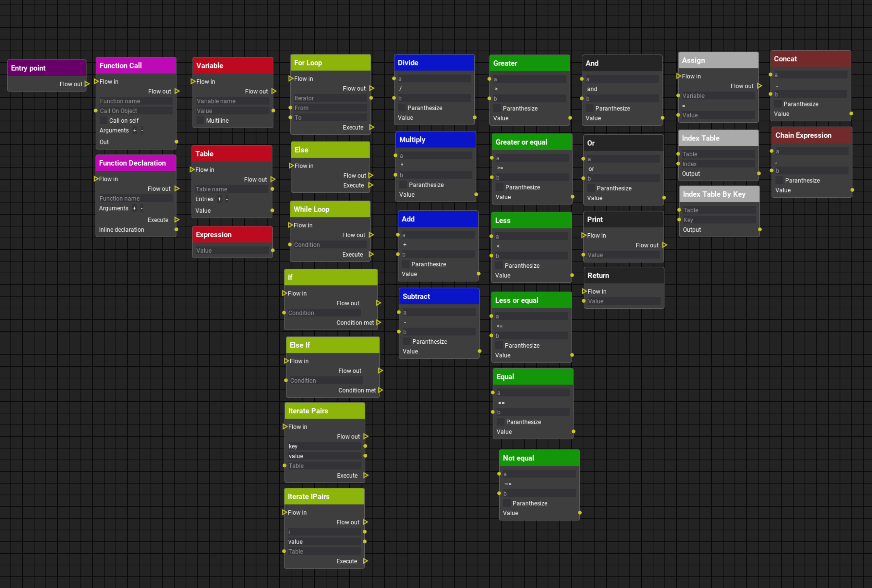Click the Condition met pin on the If node
The height and width of the screenshot is (588, 872).
pyautogui.click(x=379, y=322)
